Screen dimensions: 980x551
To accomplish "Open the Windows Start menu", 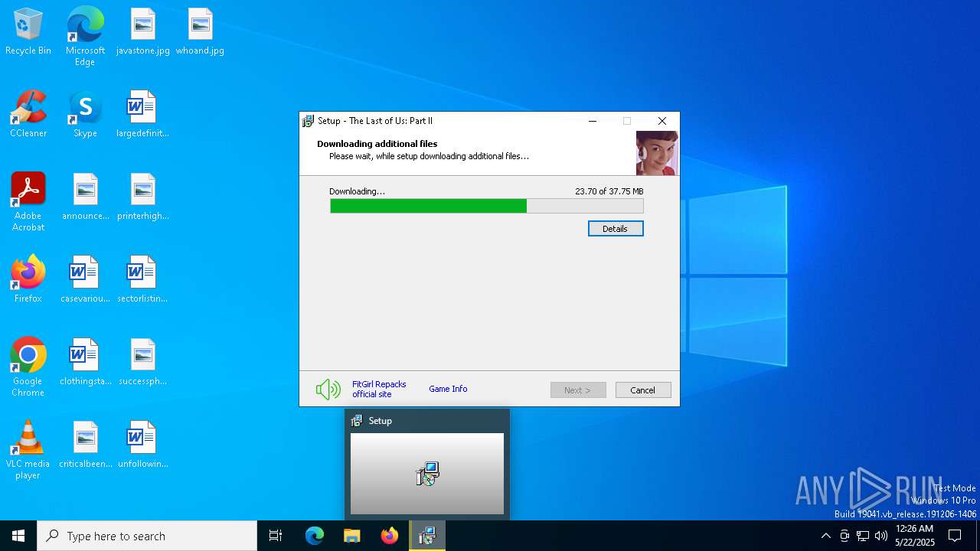I will [18, 536].
